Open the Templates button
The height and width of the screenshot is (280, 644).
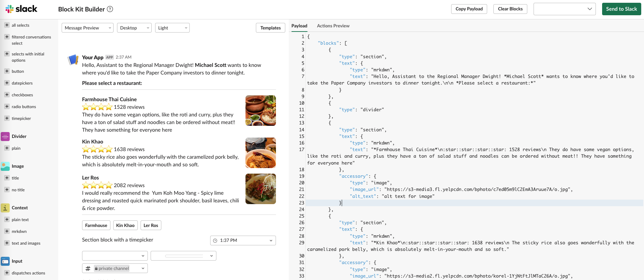(271, 28)
